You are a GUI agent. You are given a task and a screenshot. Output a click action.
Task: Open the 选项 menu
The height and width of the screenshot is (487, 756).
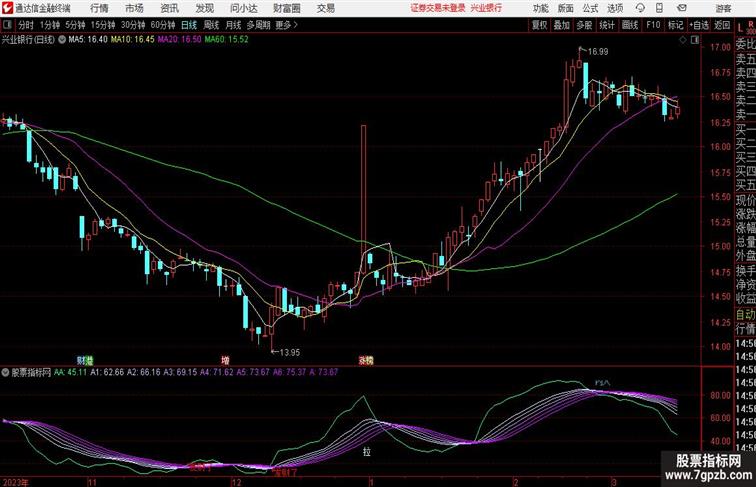[615, 8]
